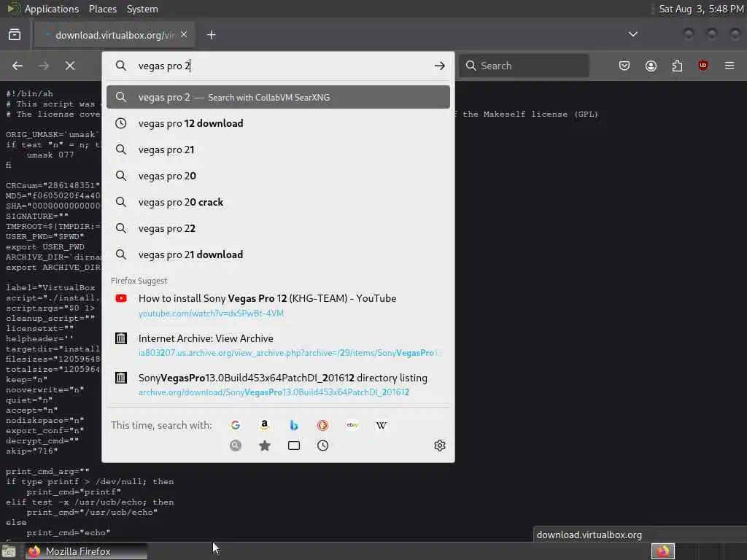Click the Go arrow in the URL bar

(439, 66)
